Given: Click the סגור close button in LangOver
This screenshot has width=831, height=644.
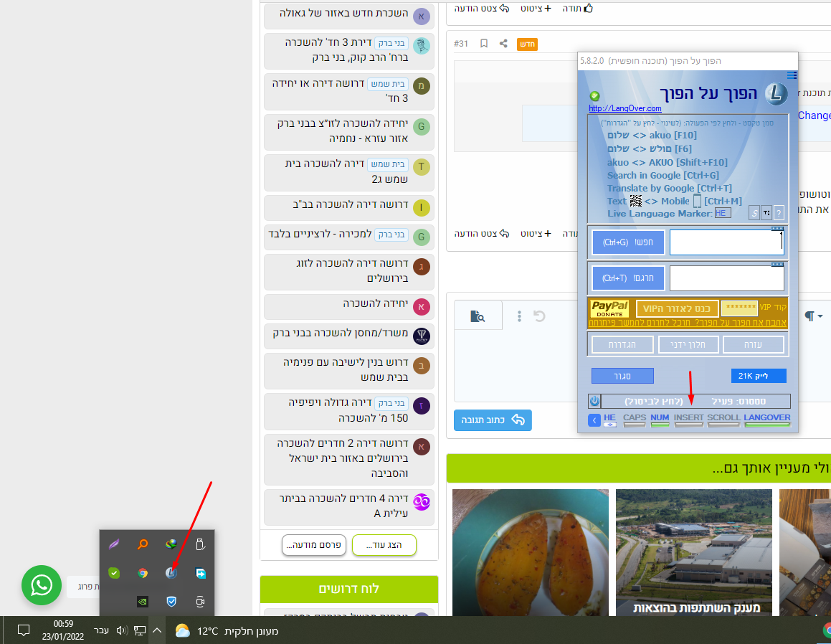Looking at the screenshot, I should click(623, 376).
